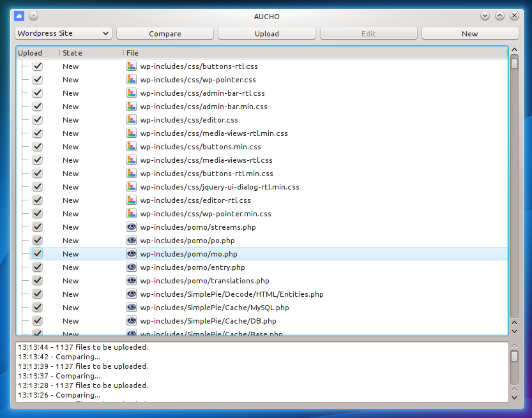The height and width of the screenshot is (418, 532).
Task: Select row wp-includes/css/wp-pointer.min.css
Action: [x=268, y=214]
